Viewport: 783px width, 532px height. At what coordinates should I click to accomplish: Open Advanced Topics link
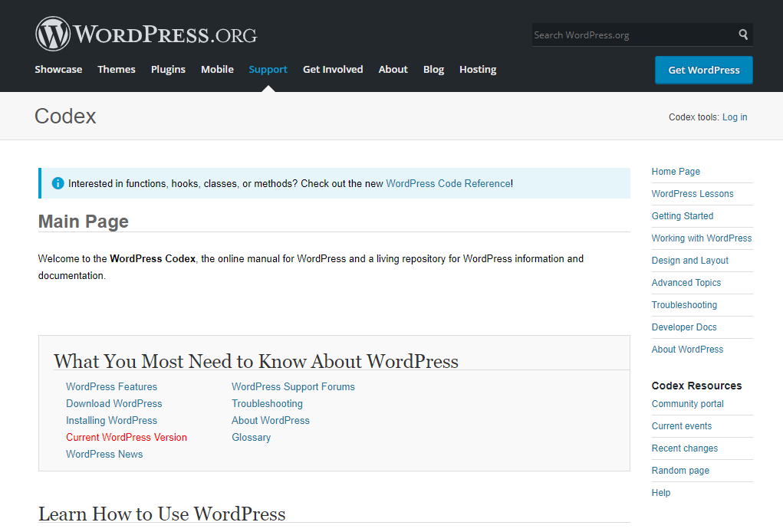click(686, 282)
